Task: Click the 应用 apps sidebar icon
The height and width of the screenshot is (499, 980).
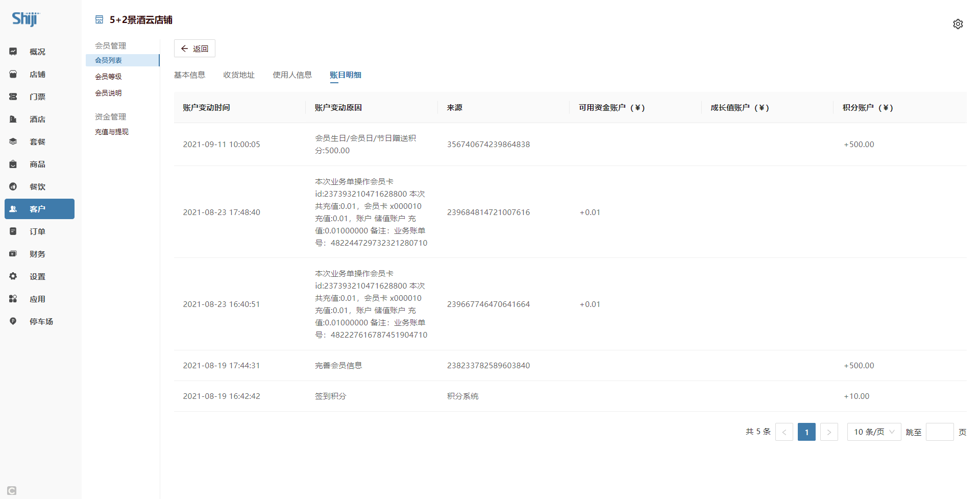Action: [x=13, y=299]
